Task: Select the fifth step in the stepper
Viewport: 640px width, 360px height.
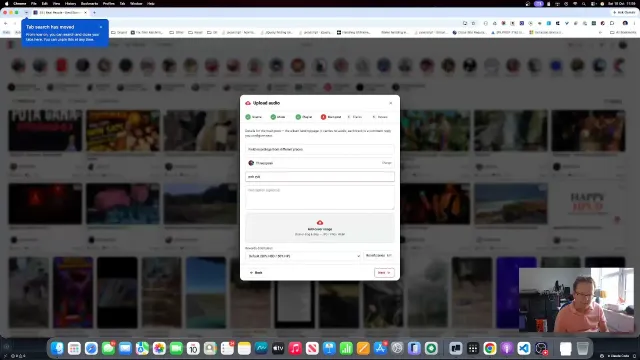Action: [355, 117]
